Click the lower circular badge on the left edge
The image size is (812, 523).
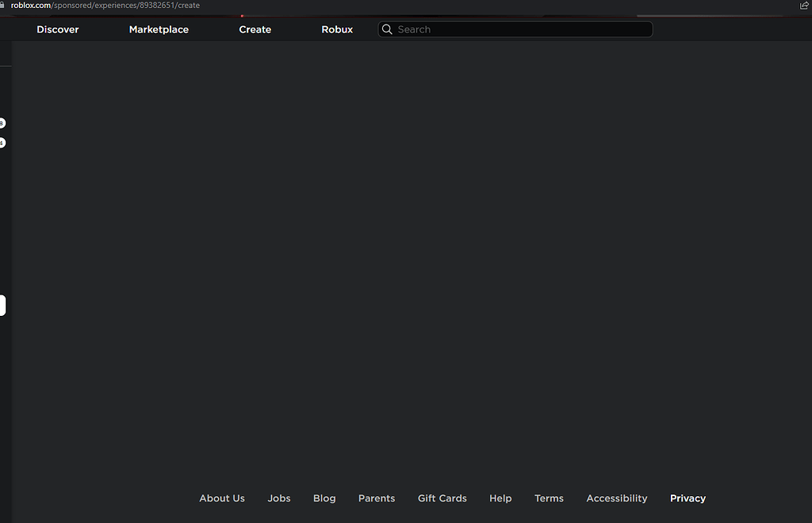click(2, 143)
